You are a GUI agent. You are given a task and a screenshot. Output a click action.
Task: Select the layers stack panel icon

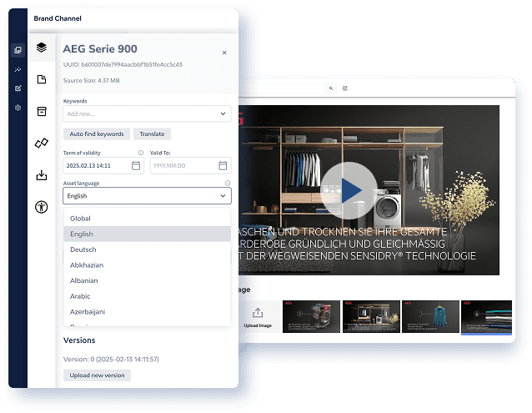[42, 48]
